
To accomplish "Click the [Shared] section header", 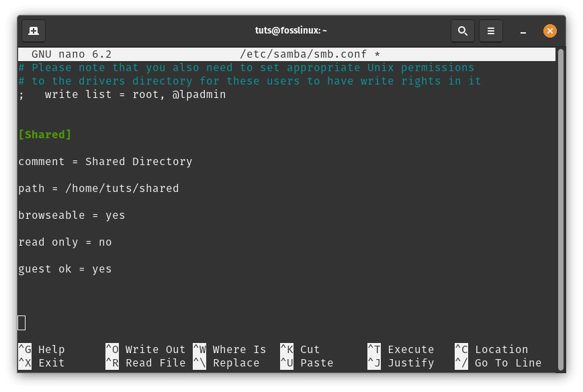I will [x=44, y=134].
